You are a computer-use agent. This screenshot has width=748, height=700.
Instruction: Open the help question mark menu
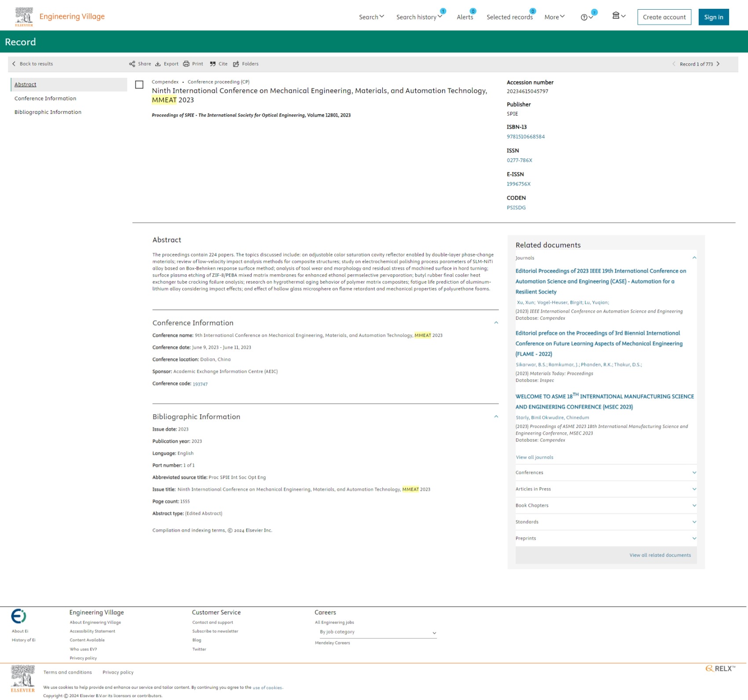(587, 17)
